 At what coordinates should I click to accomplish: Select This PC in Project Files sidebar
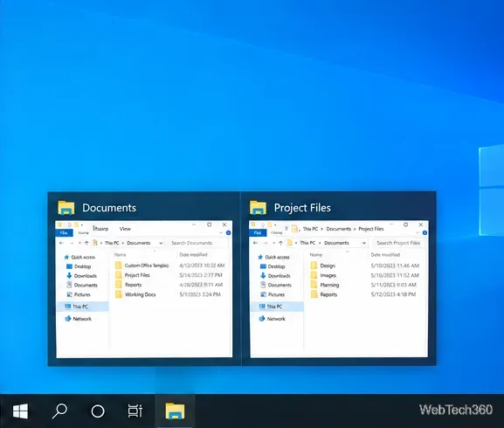pos(277,307)
